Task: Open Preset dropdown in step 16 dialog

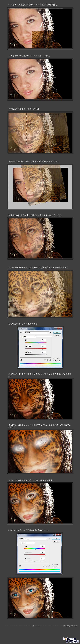Action: tap(37, 333)
